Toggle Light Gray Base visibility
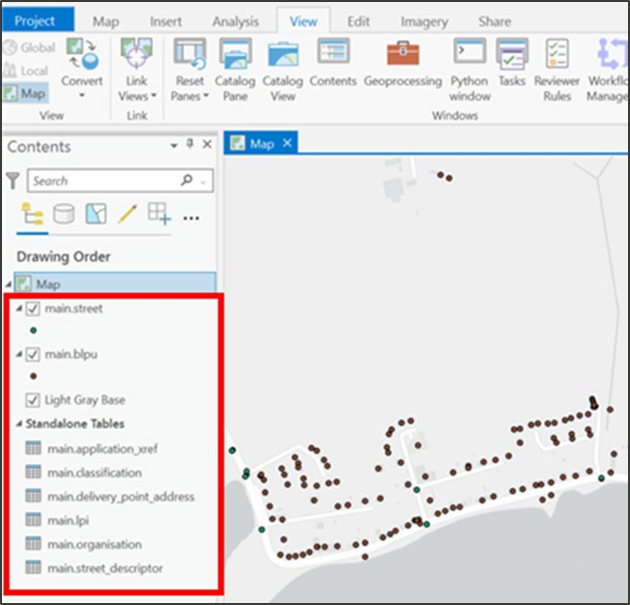 point(33,400)
